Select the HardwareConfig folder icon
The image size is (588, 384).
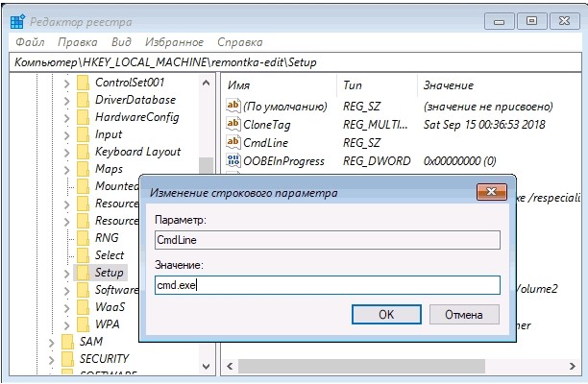click(x=83, y=117)
